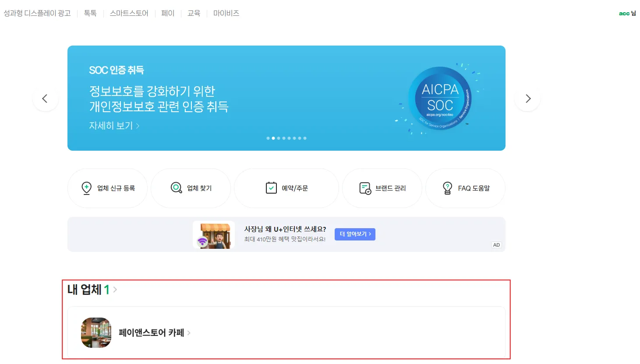The height and width of the screenshot is (364, 640).
Task: Select the fourth banner pagination dot
Action: coord(284,138)
